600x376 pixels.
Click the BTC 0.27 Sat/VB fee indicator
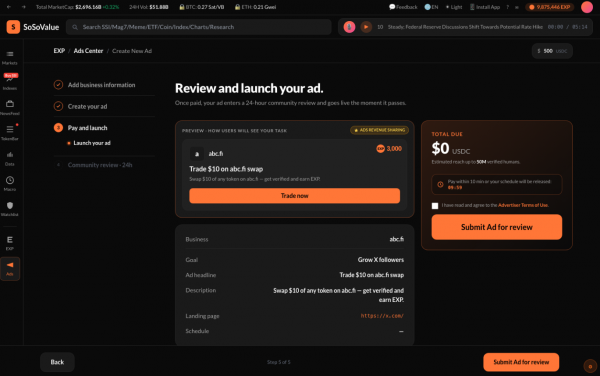coord(202,7)
